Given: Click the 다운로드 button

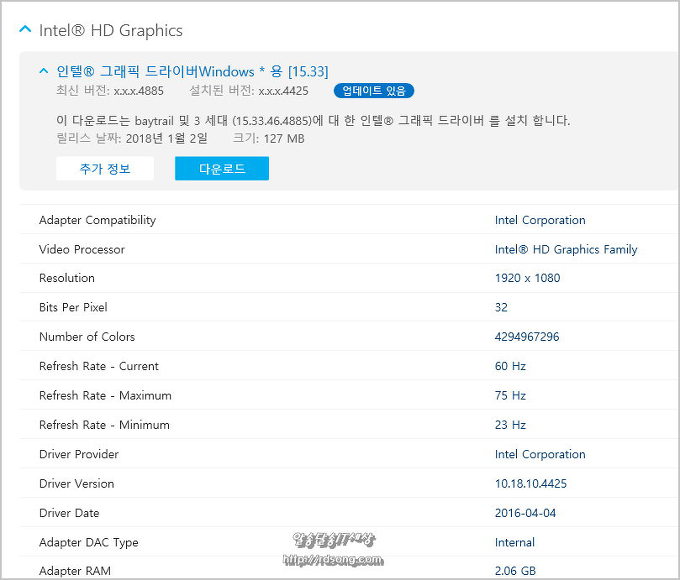Looking at the screenshot, I should click(221, 169).
